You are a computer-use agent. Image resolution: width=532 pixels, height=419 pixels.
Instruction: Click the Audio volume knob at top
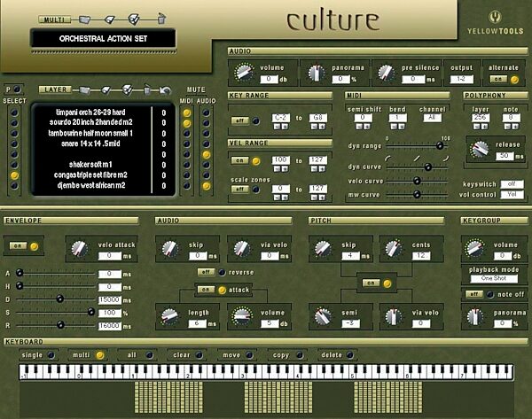click(x=244, y=73)
